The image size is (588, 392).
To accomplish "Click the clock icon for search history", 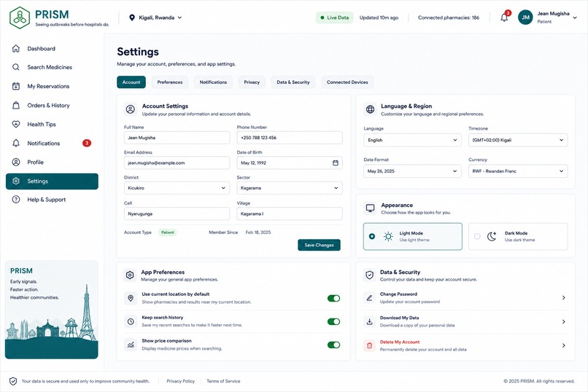I will pos(131,321).
